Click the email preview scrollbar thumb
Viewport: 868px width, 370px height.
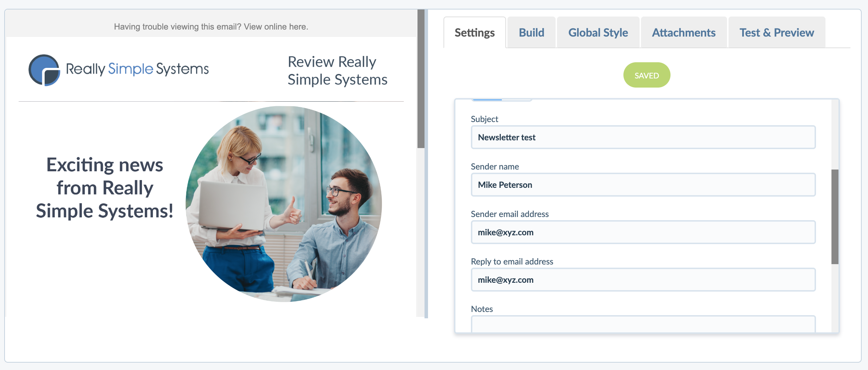(x=421, y=78)
